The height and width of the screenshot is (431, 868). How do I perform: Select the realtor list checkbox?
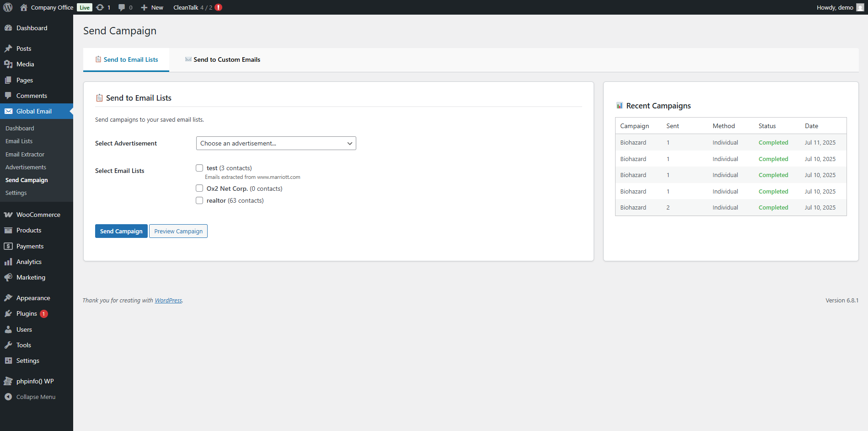(199, 200)
